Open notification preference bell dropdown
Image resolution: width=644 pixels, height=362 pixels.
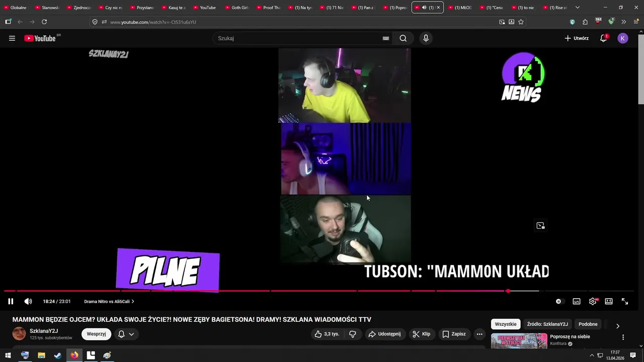coord(126,334)
